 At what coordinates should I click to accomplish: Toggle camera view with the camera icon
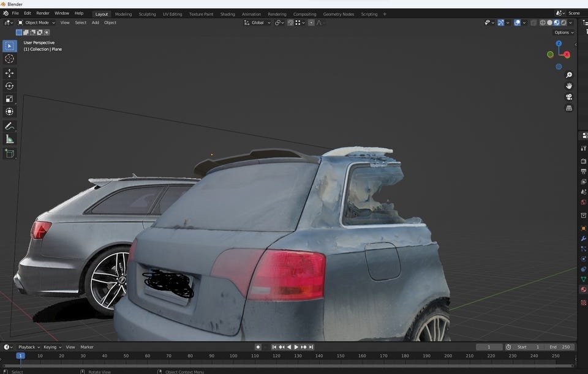(x=568, y=97)
